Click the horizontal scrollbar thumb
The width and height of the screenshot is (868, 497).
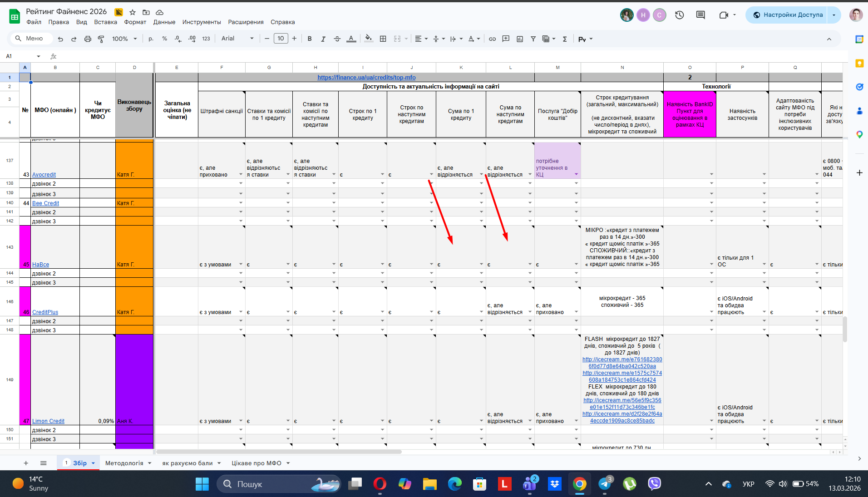pos(279,452)
